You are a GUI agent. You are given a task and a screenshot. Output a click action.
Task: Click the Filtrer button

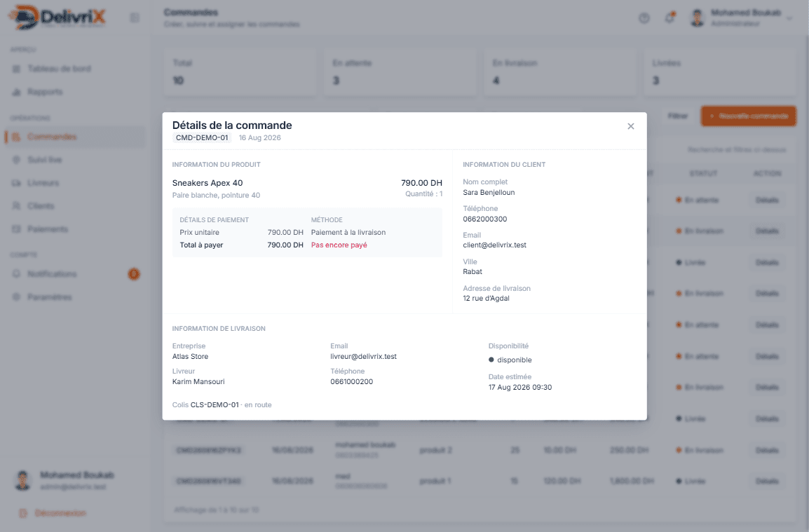(x=677, y=116)
